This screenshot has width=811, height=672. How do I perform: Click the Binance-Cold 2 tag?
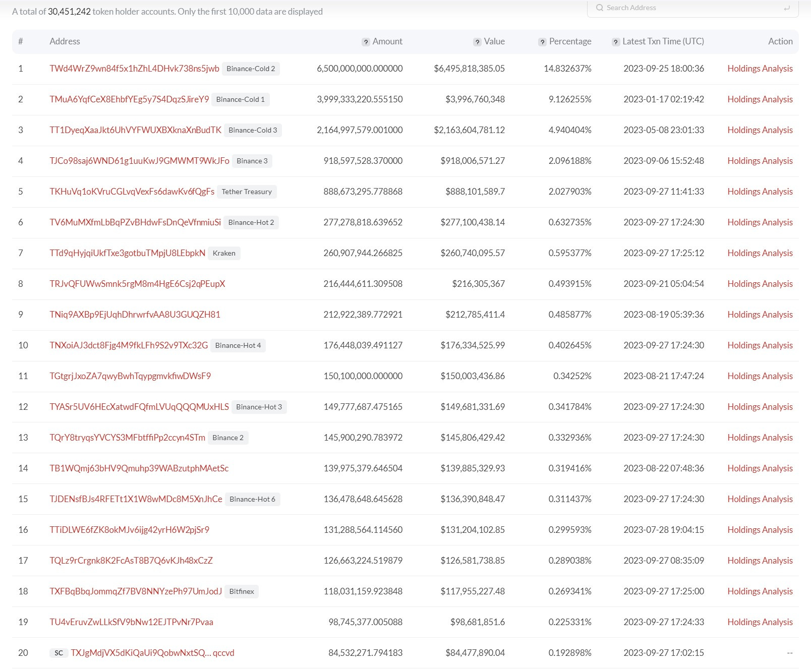[251, 69]
